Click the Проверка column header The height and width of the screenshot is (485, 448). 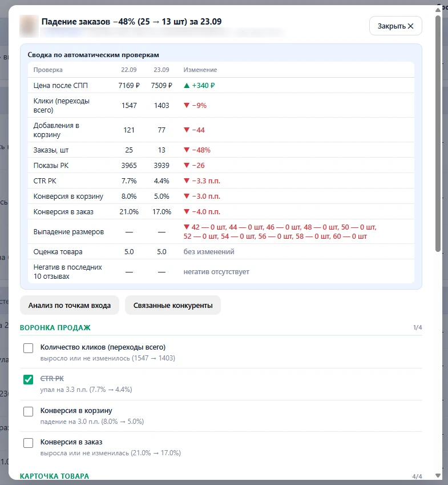(x=48, y=70)
